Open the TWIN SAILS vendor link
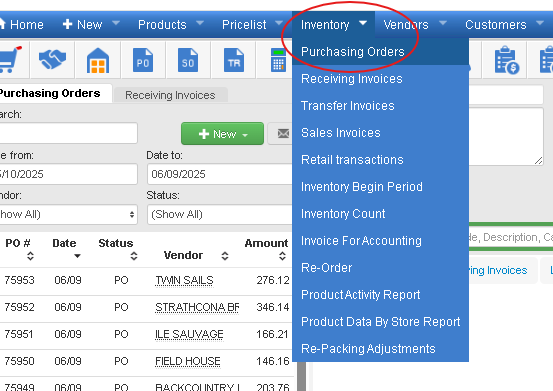This screenshot has width=553, height=391. click(184, 280)
